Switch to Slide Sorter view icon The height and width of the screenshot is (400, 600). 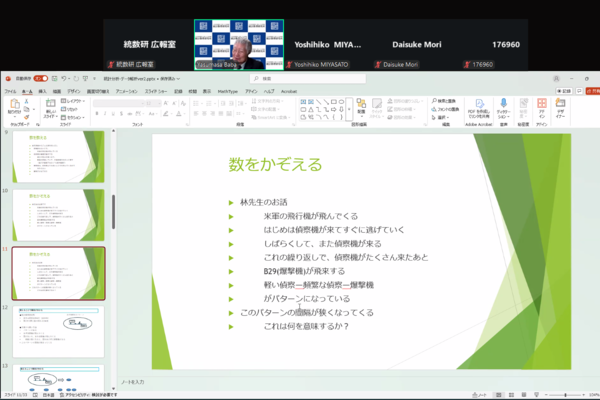click(511, 395)
